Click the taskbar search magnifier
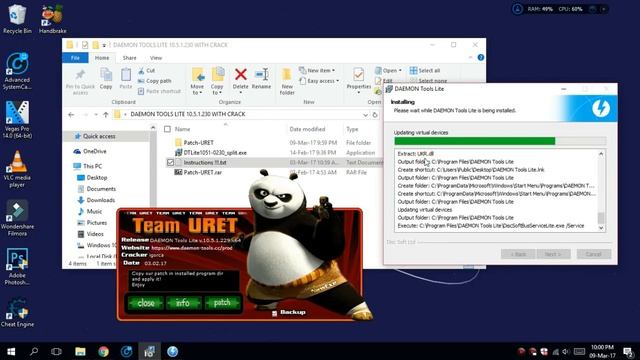Image resolution: width=640 pixels, height=360 pixels. 34,351
